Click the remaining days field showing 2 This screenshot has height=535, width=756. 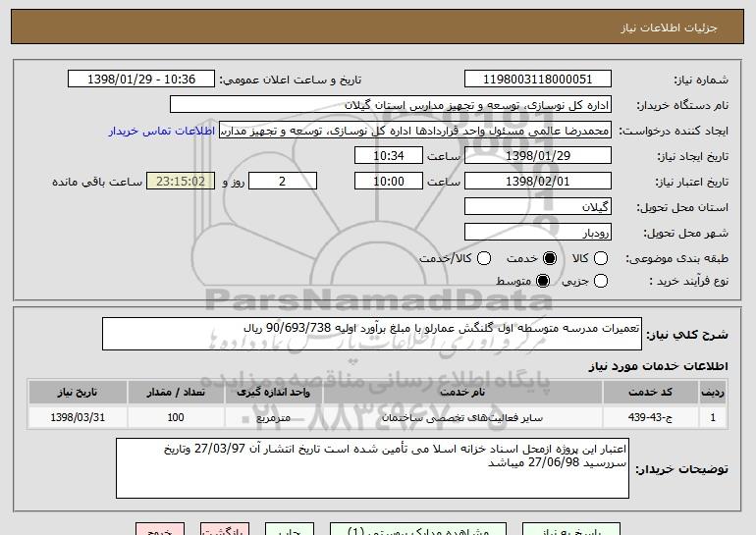[283, 182]
